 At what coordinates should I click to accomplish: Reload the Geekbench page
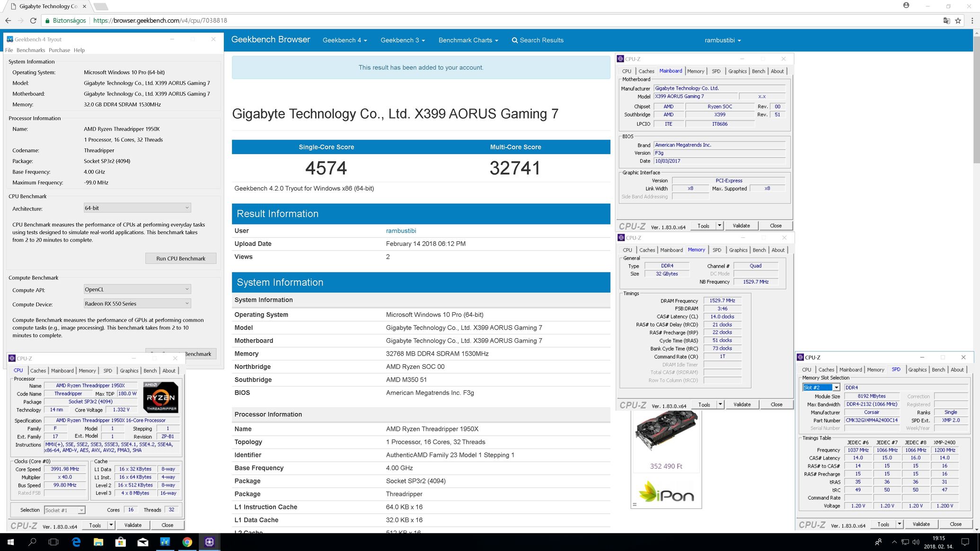(x=33, y=21)
